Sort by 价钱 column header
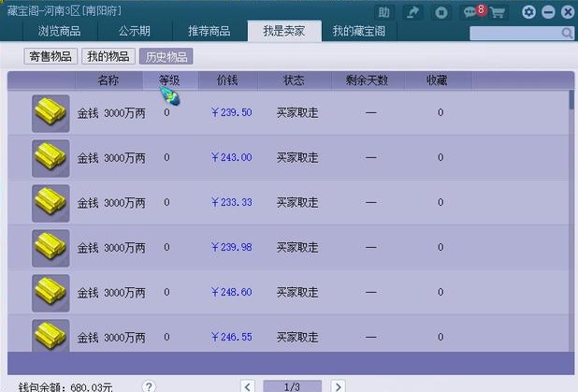Viewport: 578px width, 392px height. (x=227, y=80)
